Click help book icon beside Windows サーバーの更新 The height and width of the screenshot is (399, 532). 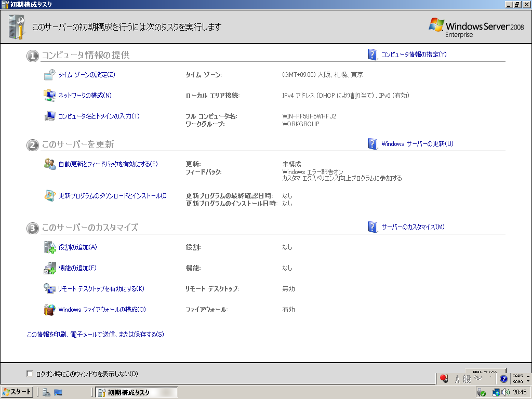tap(373, 143)
